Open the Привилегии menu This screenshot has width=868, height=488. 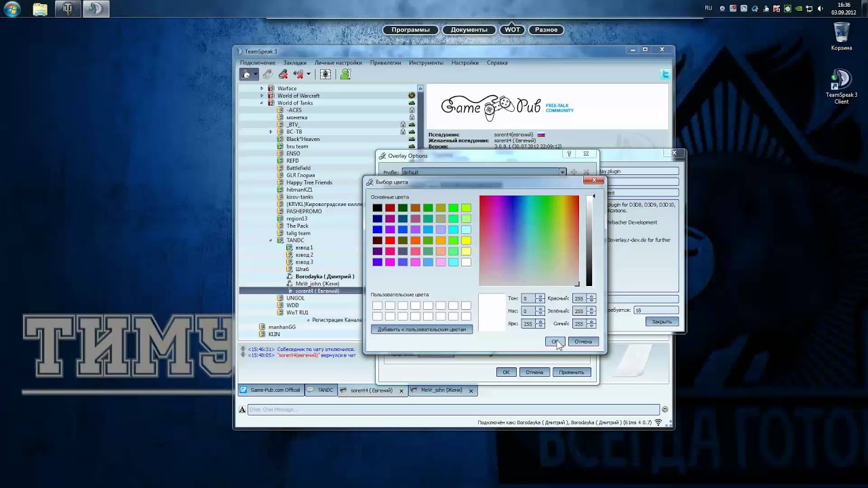[385, 62]
